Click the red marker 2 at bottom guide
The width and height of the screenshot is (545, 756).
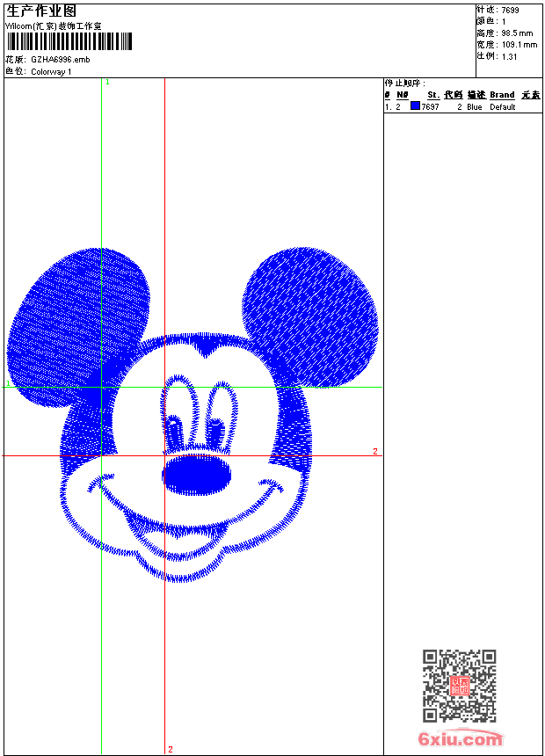click(x=170, y=749)
